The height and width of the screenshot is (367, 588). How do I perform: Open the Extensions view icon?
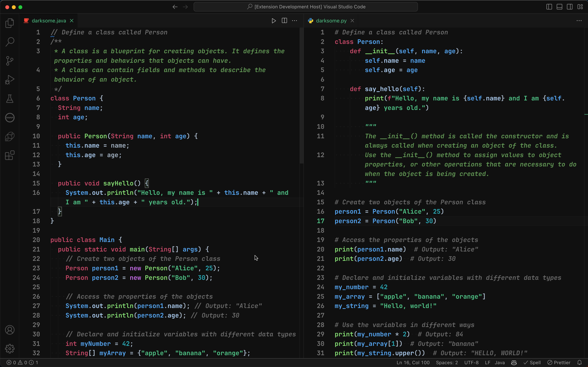10,155
